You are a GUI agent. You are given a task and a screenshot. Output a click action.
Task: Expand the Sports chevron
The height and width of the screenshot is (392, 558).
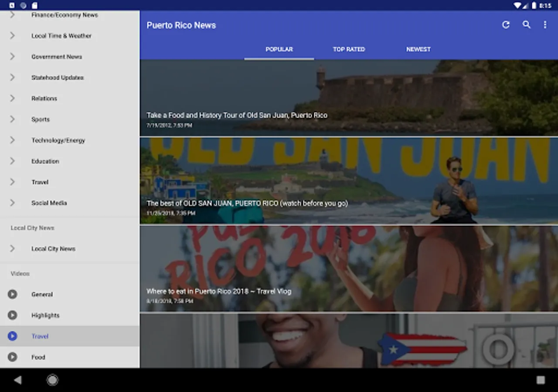(12, 119)
